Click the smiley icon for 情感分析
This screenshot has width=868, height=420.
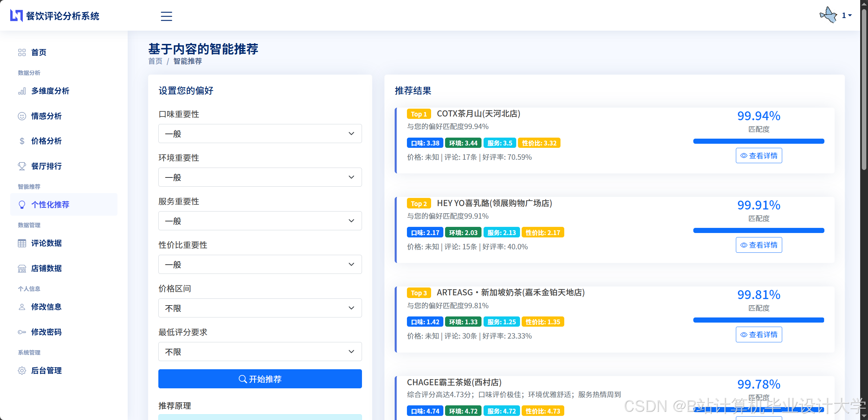(22, 116)
